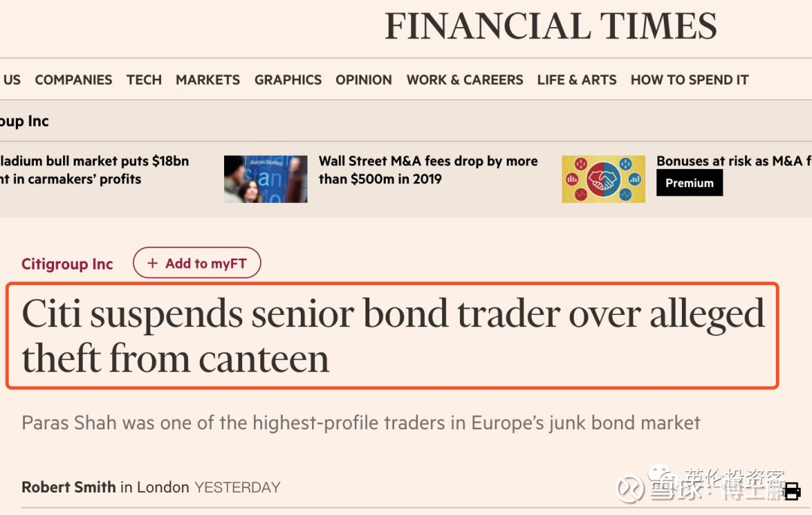This screenshot has height=515, width=812.
Task: Click the plus icon in Add to myFT
Action: tap(153, 263)
